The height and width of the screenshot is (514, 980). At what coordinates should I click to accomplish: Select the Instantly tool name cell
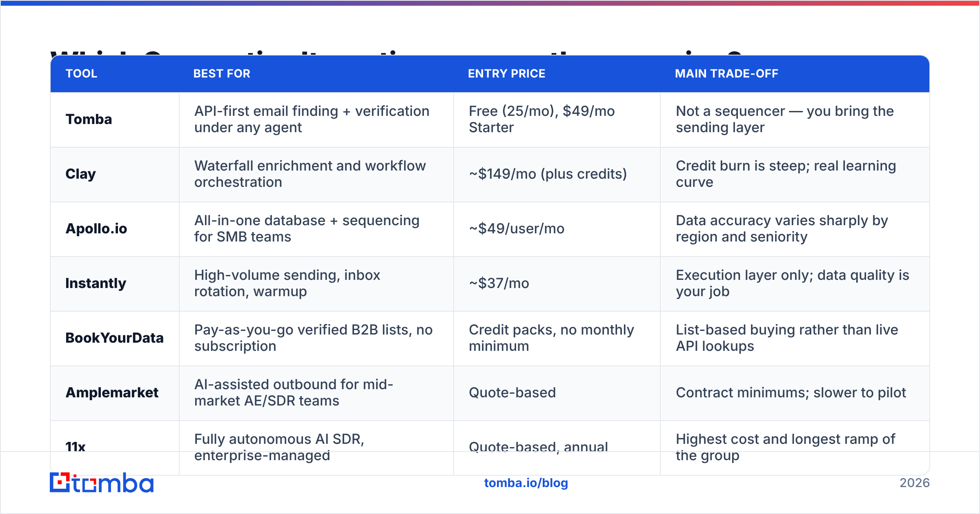(x=115, y=284)
